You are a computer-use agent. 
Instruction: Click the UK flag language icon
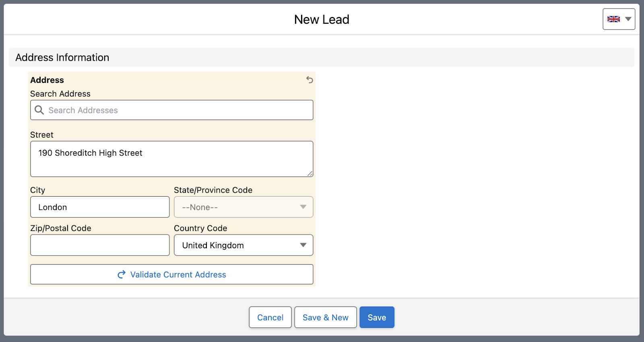click(613, 19)
